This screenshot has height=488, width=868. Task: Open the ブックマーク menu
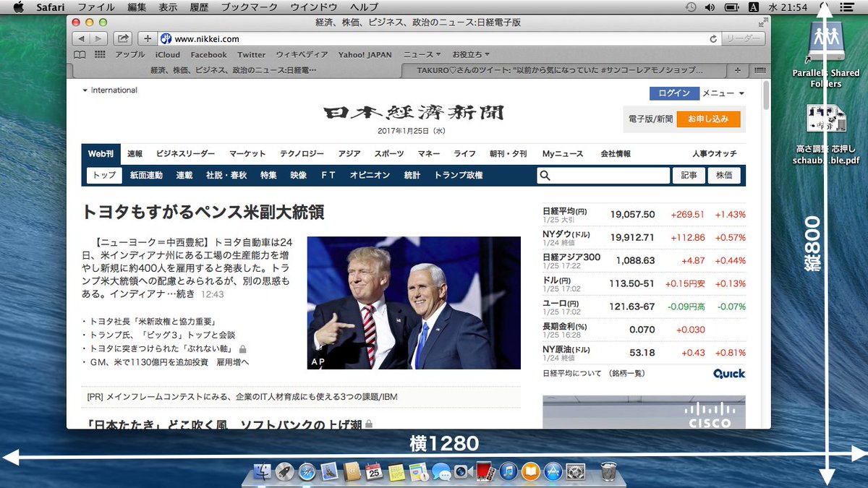point(249,7)
